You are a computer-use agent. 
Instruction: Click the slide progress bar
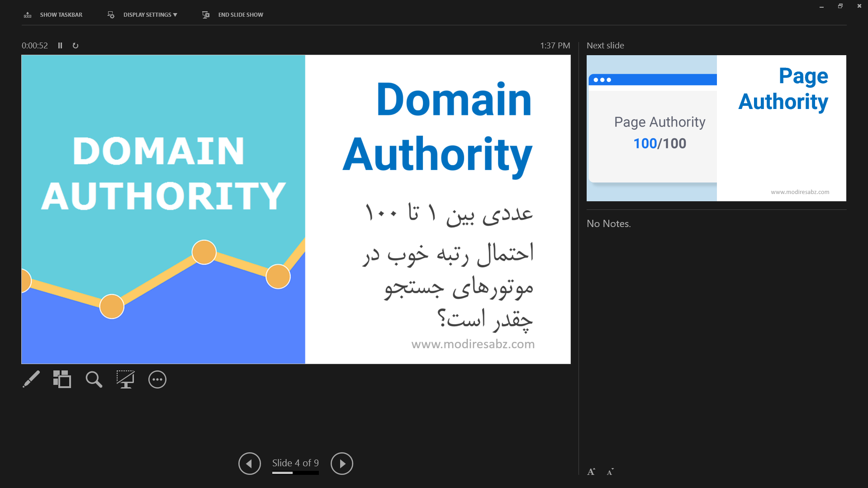(x=295, y=473)
